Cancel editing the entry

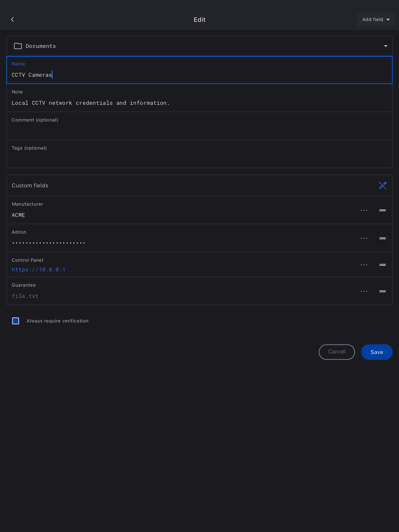point(336,352)
